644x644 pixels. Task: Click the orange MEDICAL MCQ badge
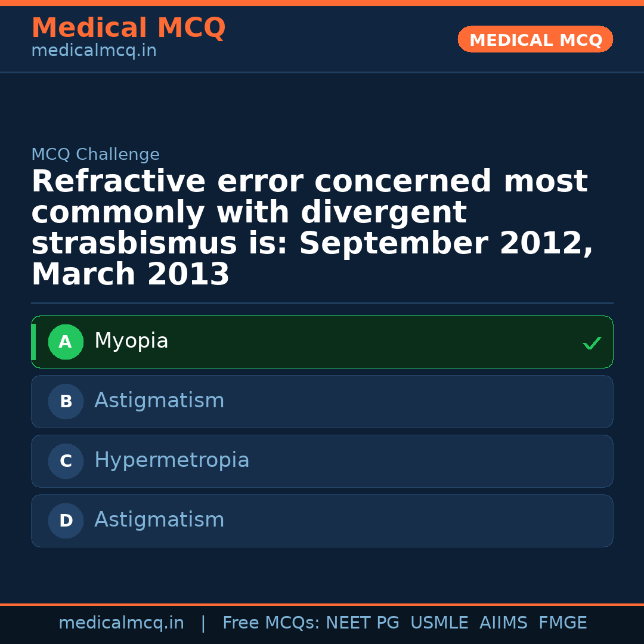point(535,39)
